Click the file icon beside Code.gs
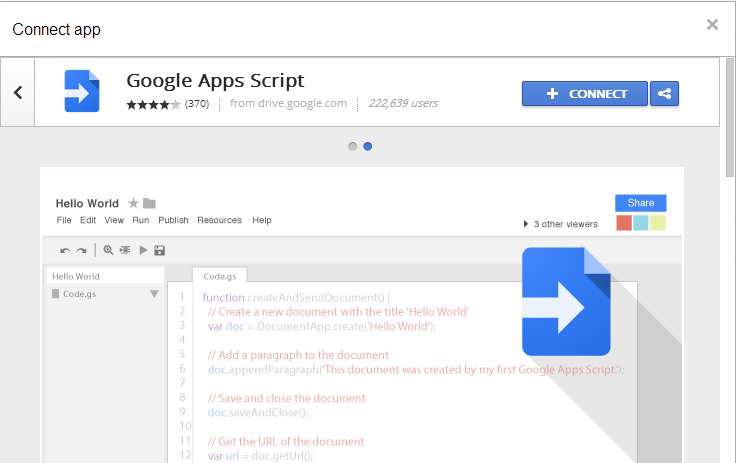The height and width of the screenshot is (463, 736). click(x=55, y=294)
